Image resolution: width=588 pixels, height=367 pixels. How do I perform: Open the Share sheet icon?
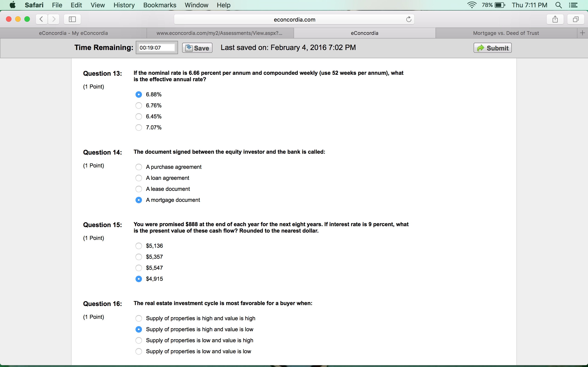point(555,19)
